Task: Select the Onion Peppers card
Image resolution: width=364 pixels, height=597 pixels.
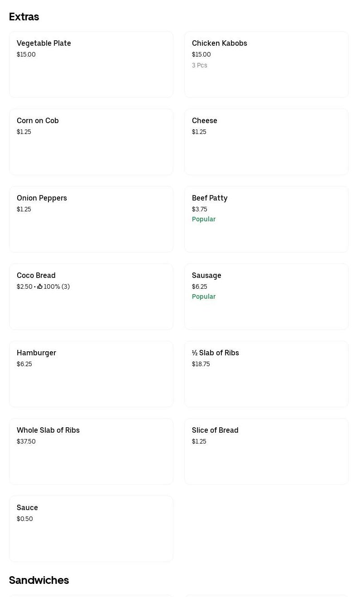Action: pos(91,219)
